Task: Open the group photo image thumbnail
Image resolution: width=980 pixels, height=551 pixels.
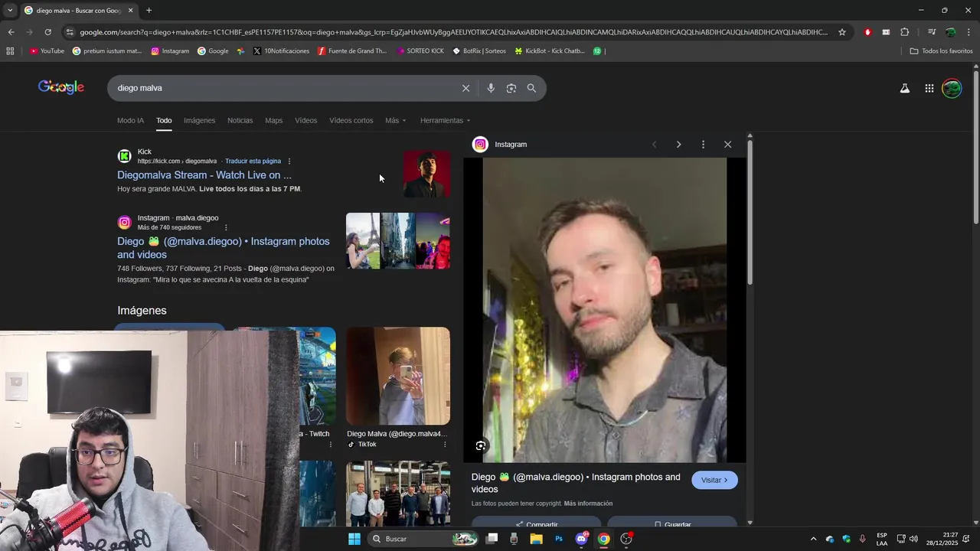Action: 398,494
